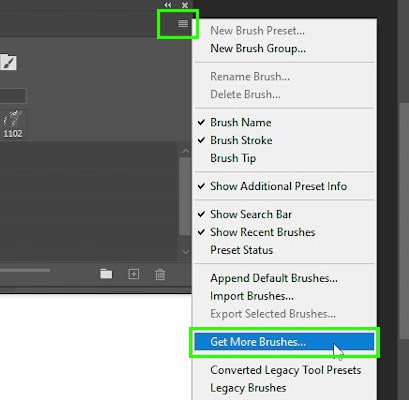Collapse panel with double-arrow icon
409x400 pixels.
point(168,5)
